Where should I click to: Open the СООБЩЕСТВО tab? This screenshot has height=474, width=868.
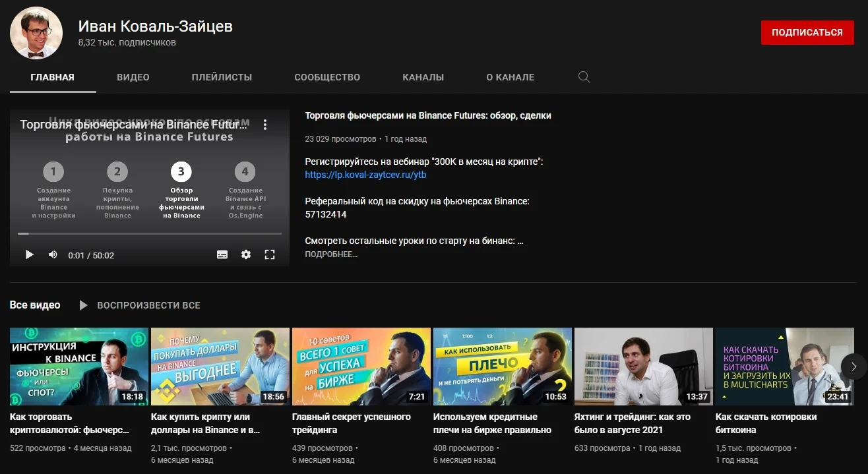click(x=327, y=77)
